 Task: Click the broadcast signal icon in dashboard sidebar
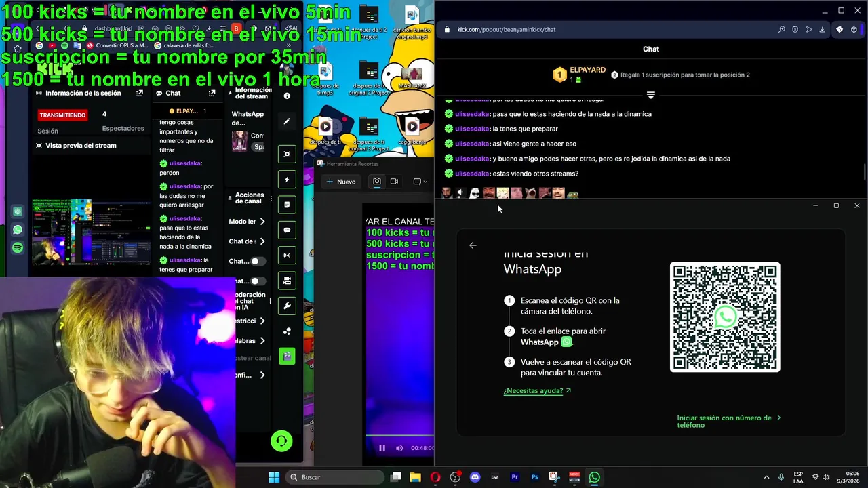(x=287, y=256)
